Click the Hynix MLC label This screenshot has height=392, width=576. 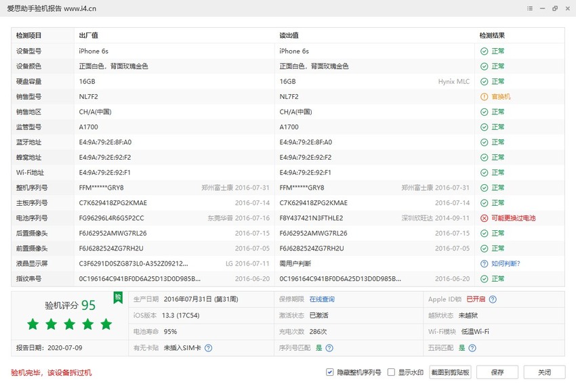click(454, 81)
